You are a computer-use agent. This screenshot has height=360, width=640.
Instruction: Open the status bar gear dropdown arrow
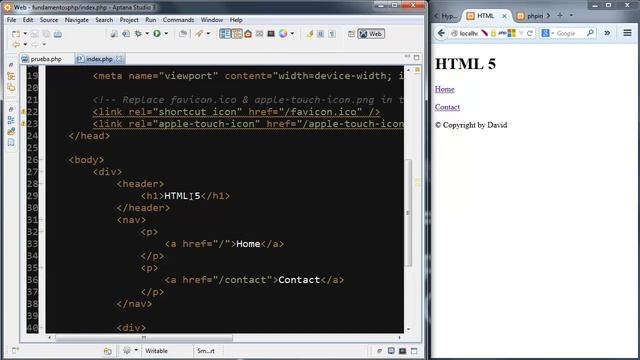click(x=136, y=351)
